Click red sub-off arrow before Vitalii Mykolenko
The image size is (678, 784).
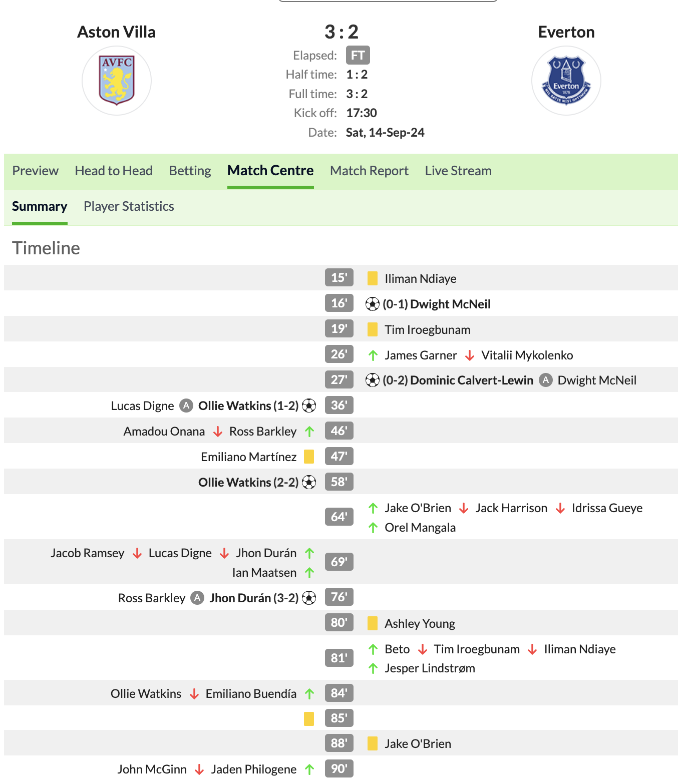pos(470,355)
